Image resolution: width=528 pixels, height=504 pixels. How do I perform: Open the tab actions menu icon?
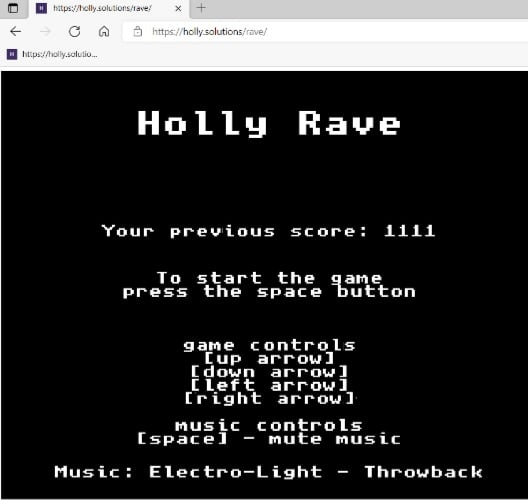point(13,8)
